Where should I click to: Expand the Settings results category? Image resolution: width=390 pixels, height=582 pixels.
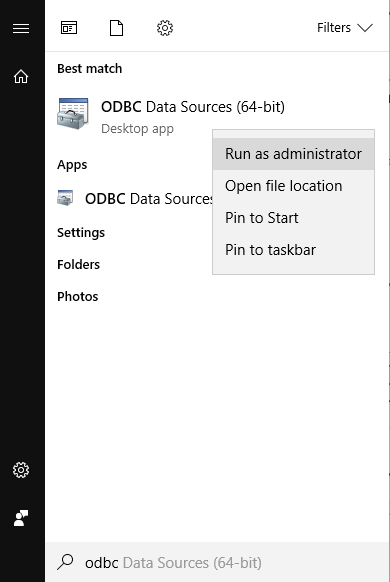coord(81,233)
